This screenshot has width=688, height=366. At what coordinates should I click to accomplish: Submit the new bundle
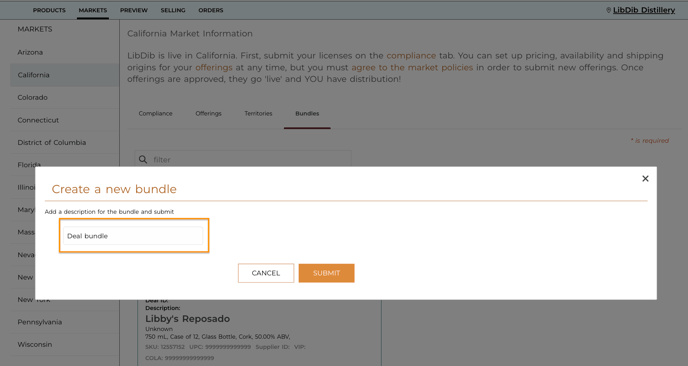pos(326,273)
